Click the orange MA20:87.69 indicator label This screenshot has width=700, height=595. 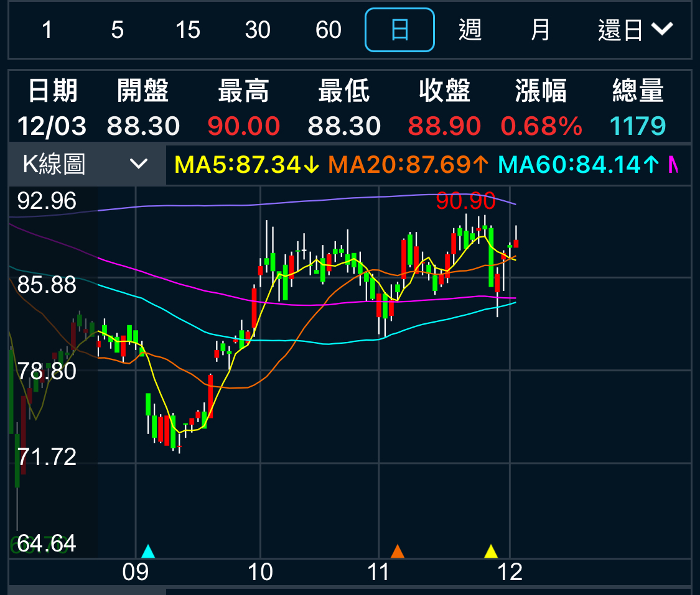click(408, 164)
